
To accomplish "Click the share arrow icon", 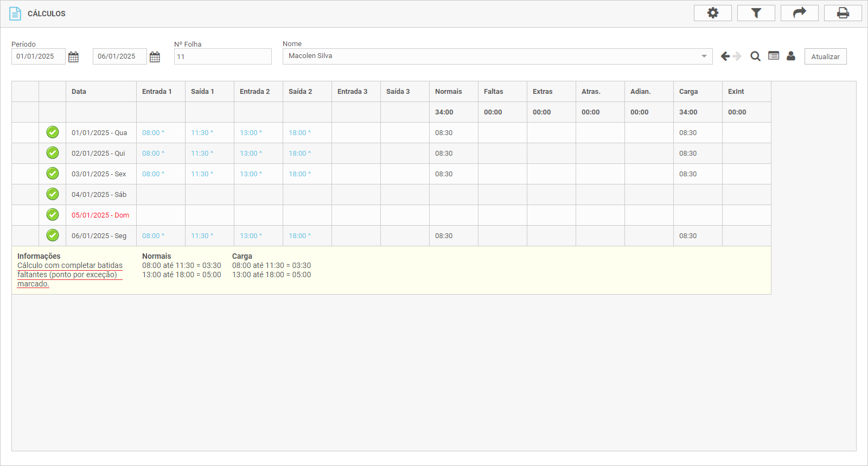I will [799, 13].
